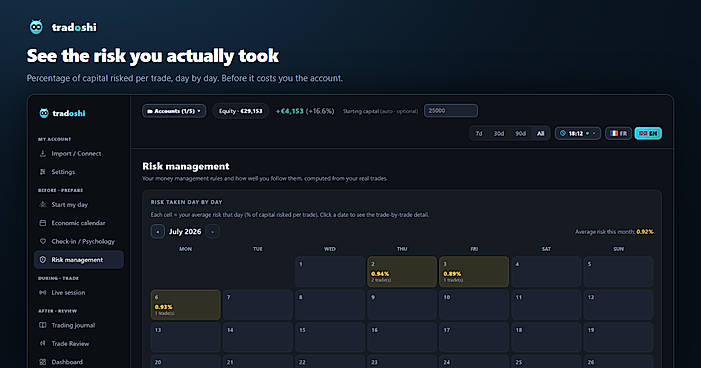Click the Risk management page heading
The image size is (701, 368).
pyautogui.click(x=186, y=166)
